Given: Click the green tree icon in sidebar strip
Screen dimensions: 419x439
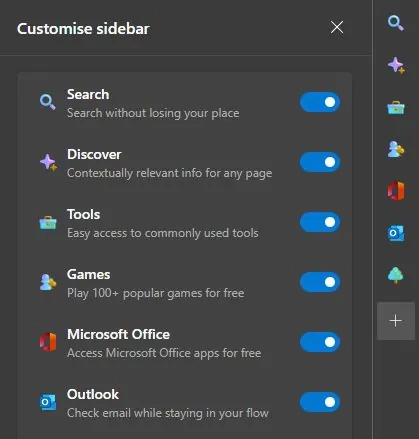Looking at the screenshot, I should click(396, 275).
